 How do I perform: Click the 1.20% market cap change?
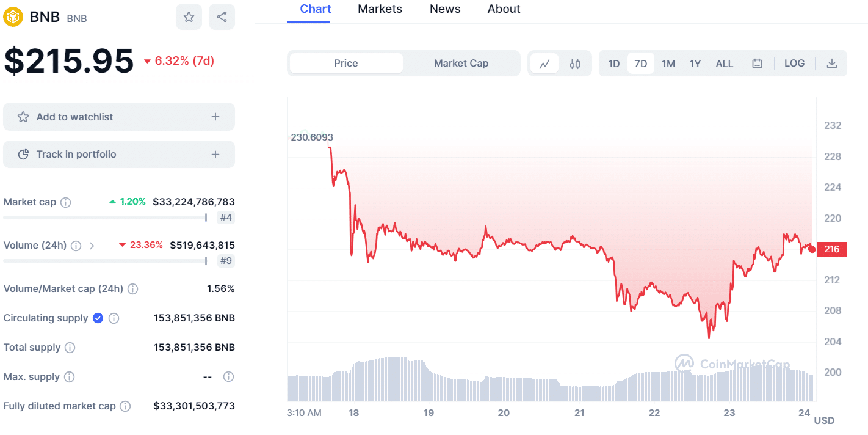coord(128,202)
